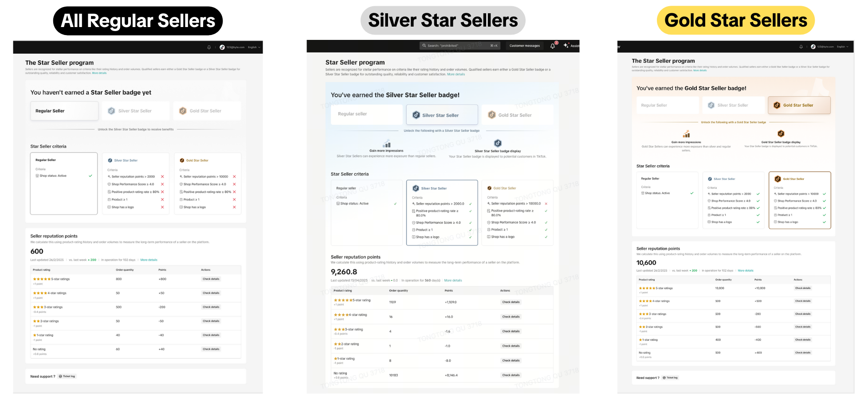Select the Silver Star Seller tab in Silver panel
Viewport: 868px width, 394px height.
point(442,115)
